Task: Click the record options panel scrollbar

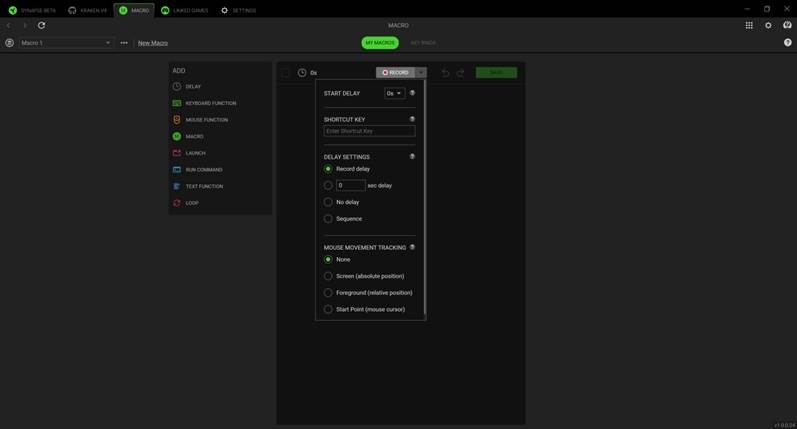Action: 425,197
